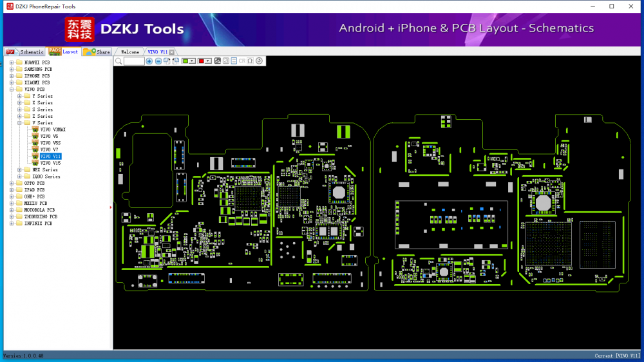Select VIVO V3MAX in the tree

click(x=53, y=129)
